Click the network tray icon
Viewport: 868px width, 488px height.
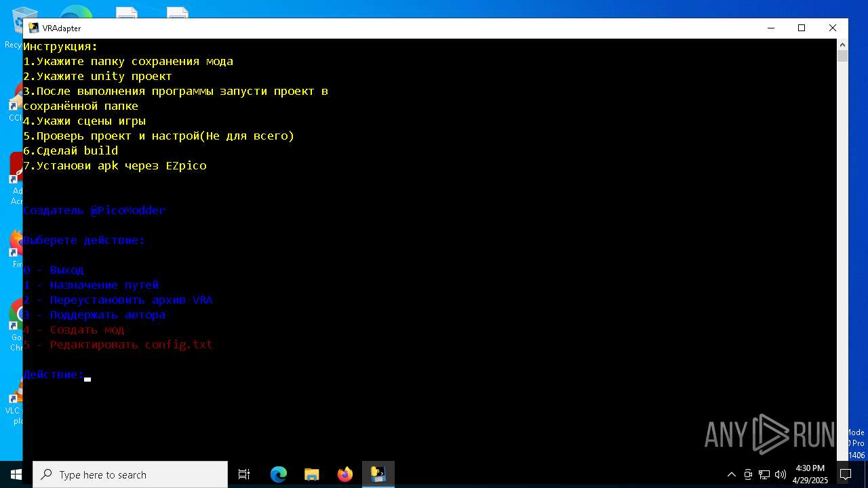[764, 474]
